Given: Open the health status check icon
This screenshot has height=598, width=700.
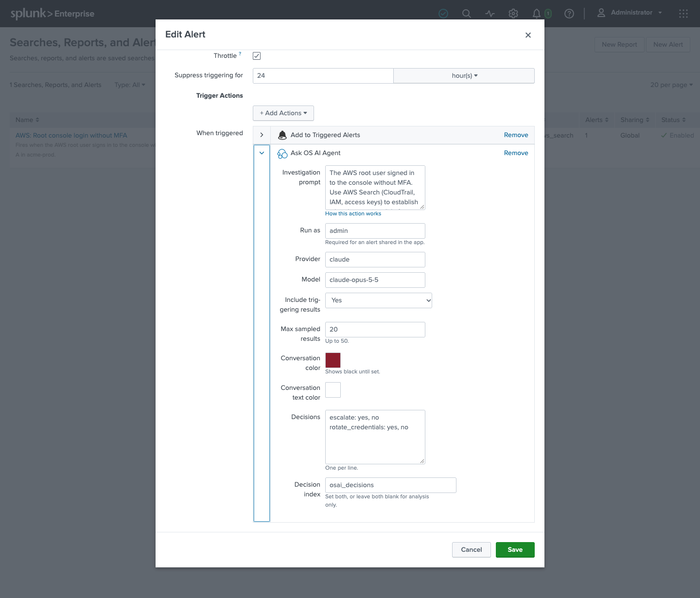Looking at the screenshot, I should pyautogui.click(x=443, y=14).
